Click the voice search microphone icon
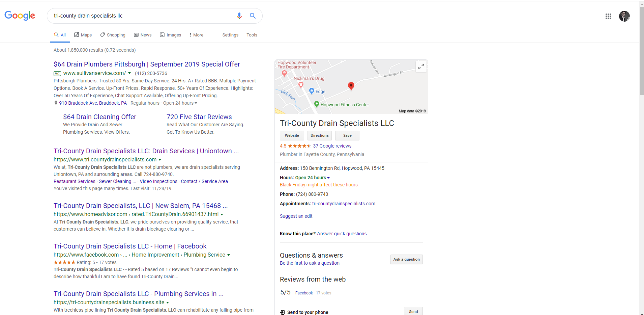 pos(239,16)
